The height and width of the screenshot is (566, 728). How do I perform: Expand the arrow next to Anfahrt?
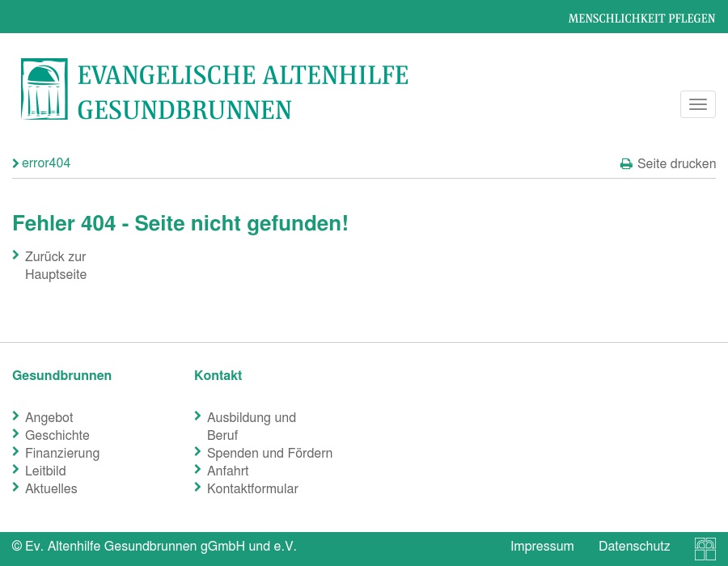click(x=198, y=469)
